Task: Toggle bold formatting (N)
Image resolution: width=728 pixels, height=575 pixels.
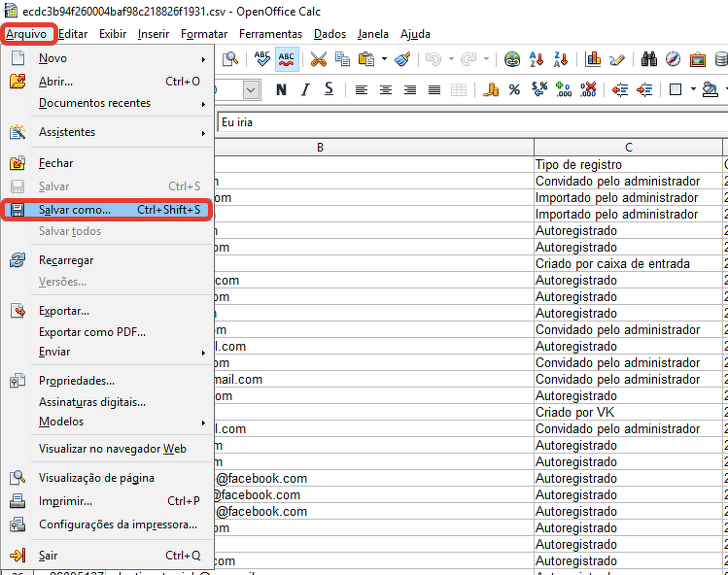Action: click(x=281, y=89)
